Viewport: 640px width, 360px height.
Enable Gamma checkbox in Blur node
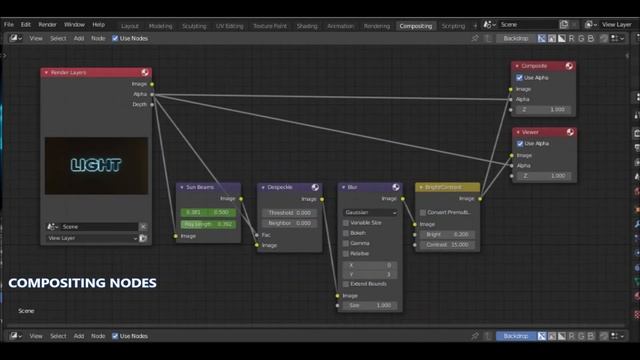point(346,243)
